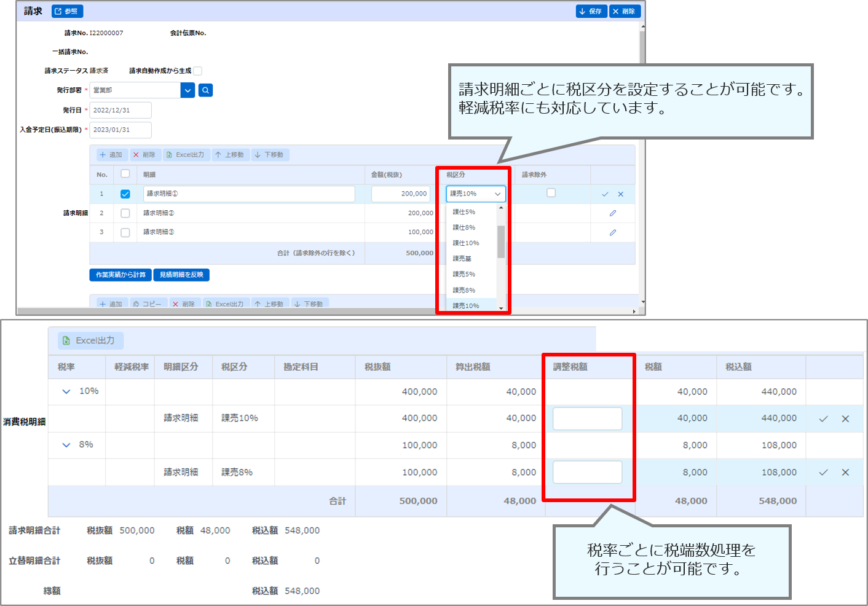Click 下移動 in the 請求明細 toolbar

[x=269, y=155]
